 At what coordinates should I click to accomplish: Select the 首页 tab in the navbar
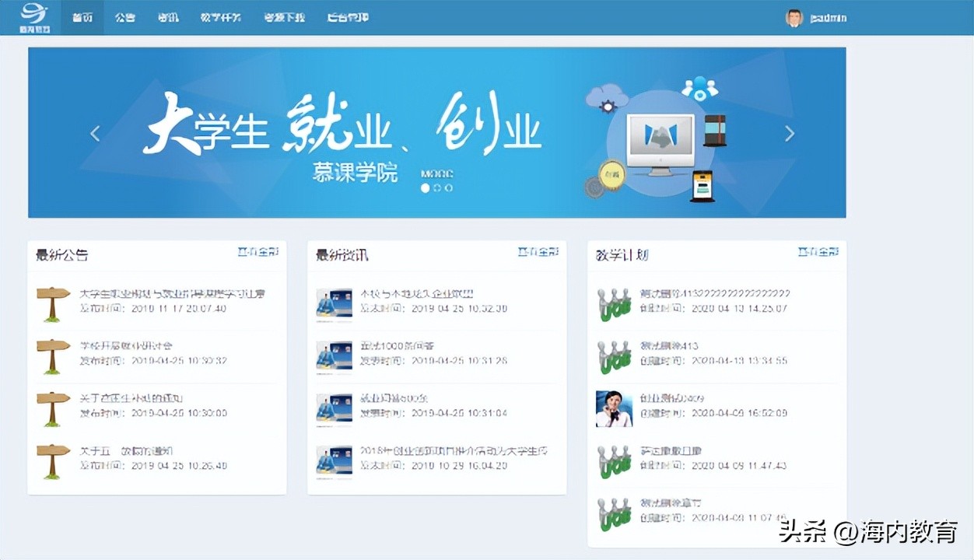82,16
